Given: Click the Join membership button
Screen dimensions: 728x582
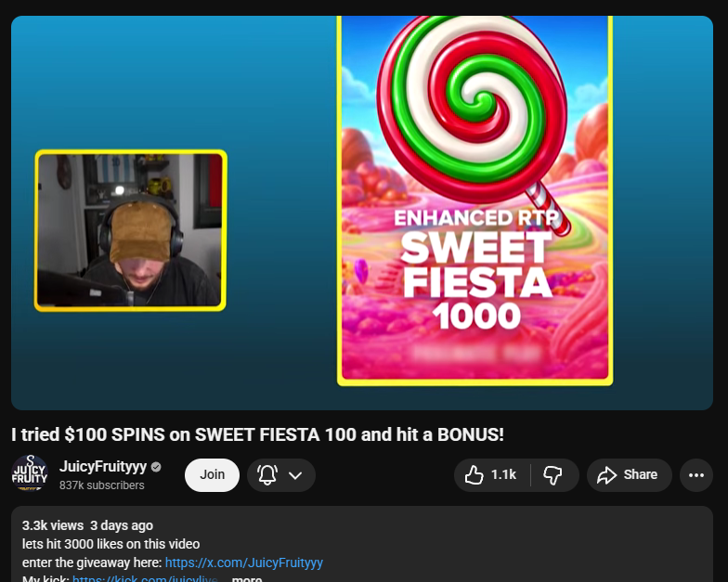Looking at the screenshot, I should (x=212, y=475).
